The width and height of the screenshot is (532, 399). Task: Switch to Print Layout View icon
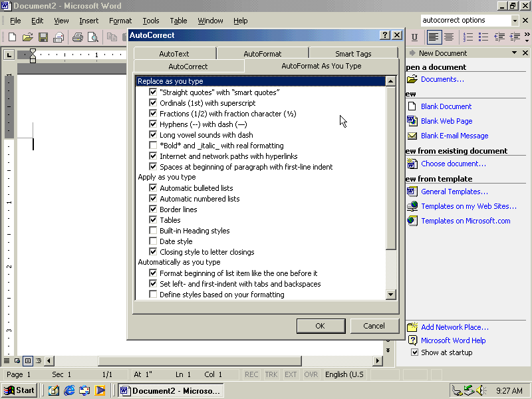28,360
